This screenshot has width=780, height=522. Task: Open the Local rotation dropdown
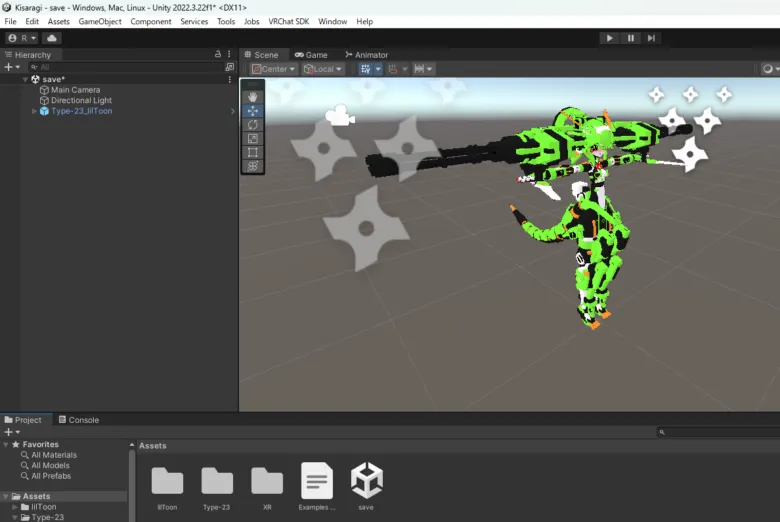pos(323,69)
